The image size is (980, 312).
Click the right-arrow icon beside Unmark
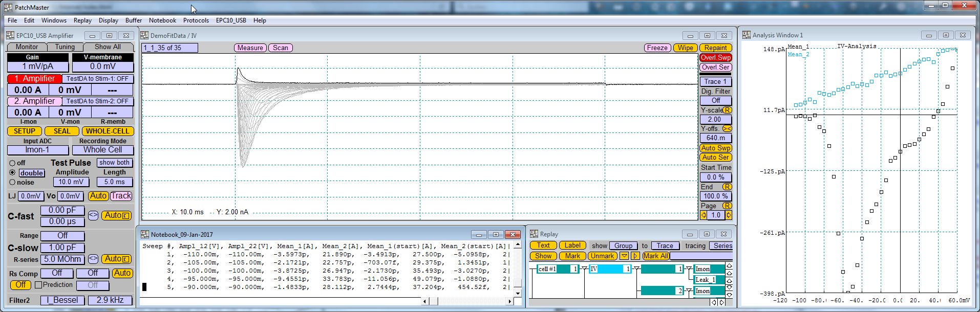click(635, 256)
